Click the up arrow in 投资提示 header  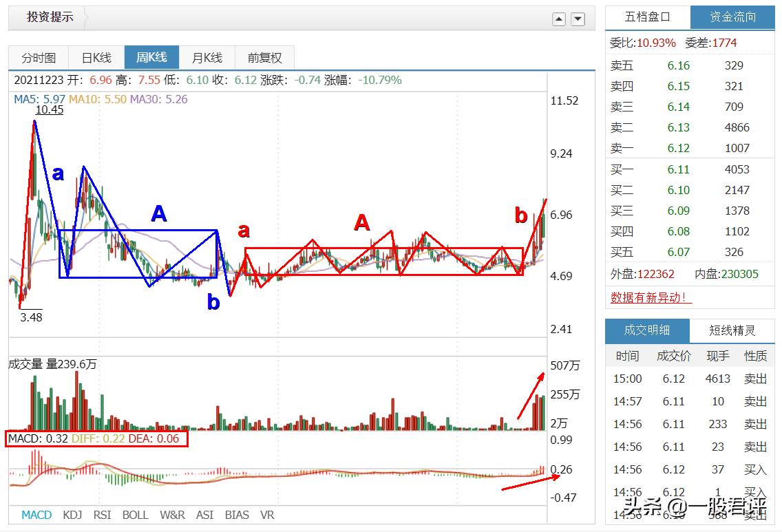(559, 19)
